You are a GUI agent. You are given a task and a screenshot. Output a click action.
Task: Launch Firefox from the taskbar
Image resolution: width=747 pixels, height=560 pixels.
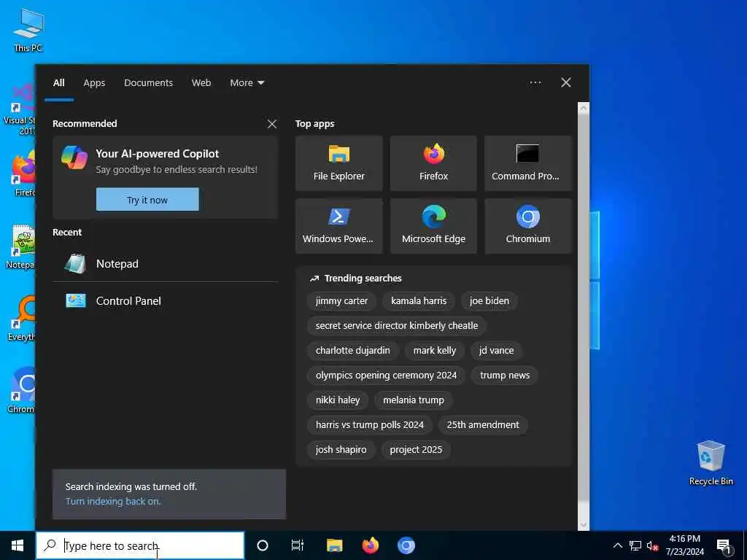tap(370, 545)
